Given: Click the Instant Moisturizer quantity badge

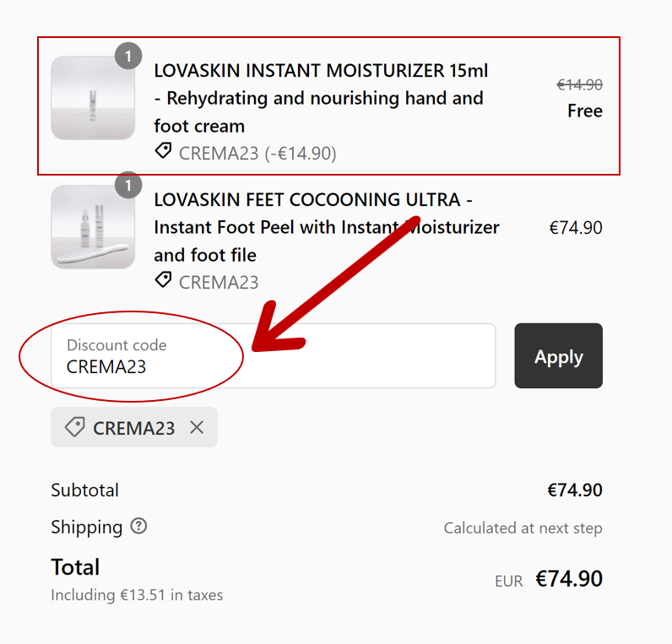Looking at the screenshot, I should pos(128,57).
